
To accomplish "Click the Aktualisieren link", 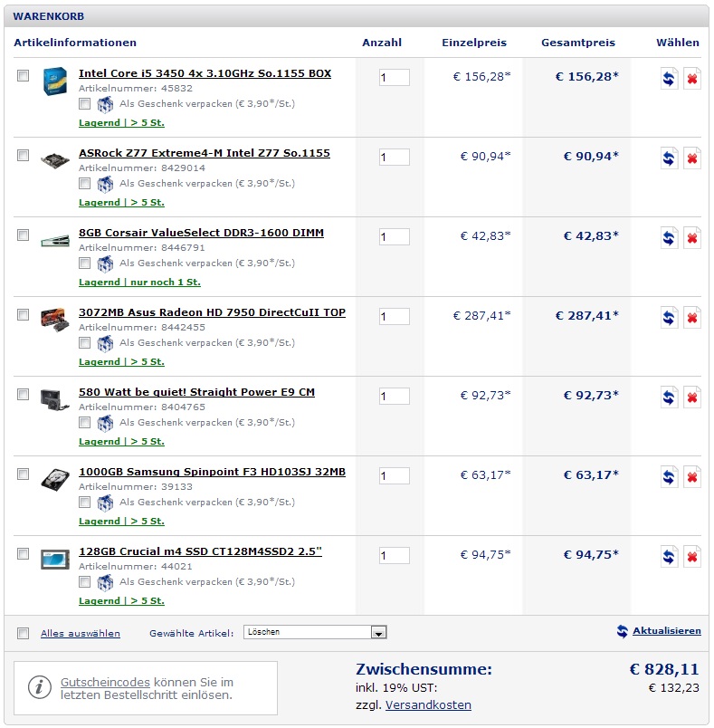I will pos(667,631).
